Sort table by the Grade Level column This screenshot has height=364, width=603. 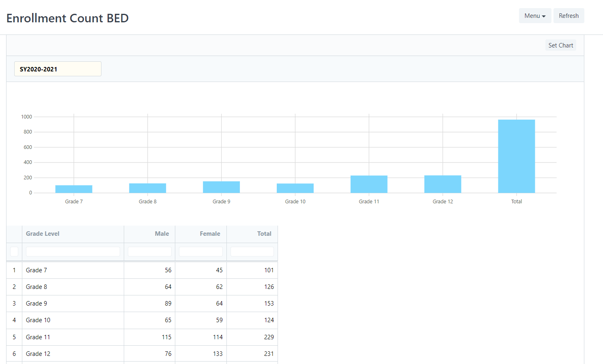(43, 234)
